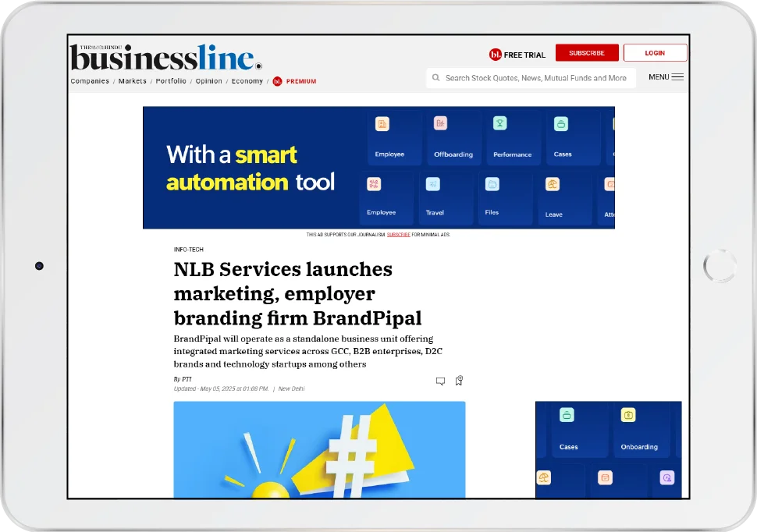Click the Performance icon in the ad

[x=499, y=123]
